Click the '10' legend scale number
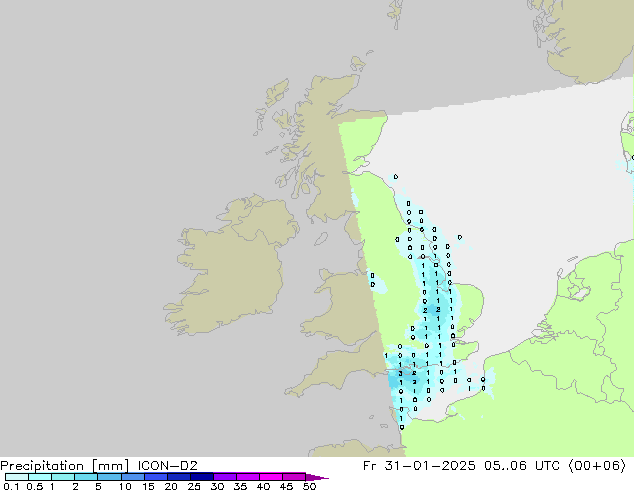Image resolution: width=634 pixels, height=490 pixels. pyautogui.click(x=125, y=486)
